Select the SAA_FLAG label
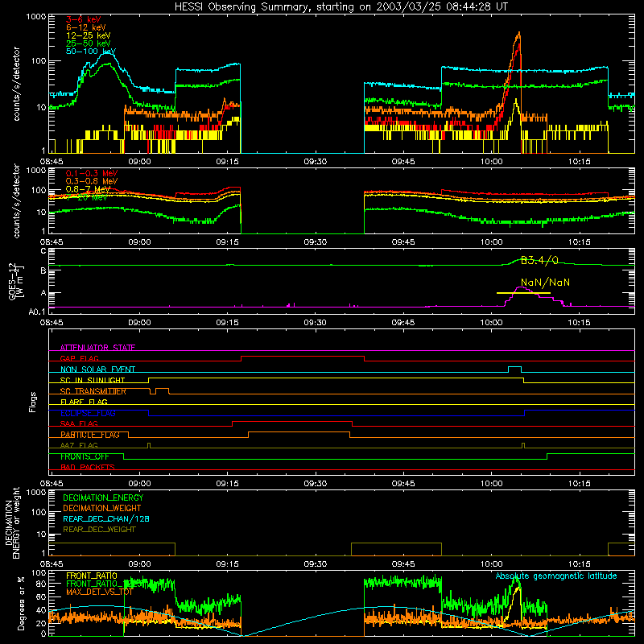 (79, 423)
